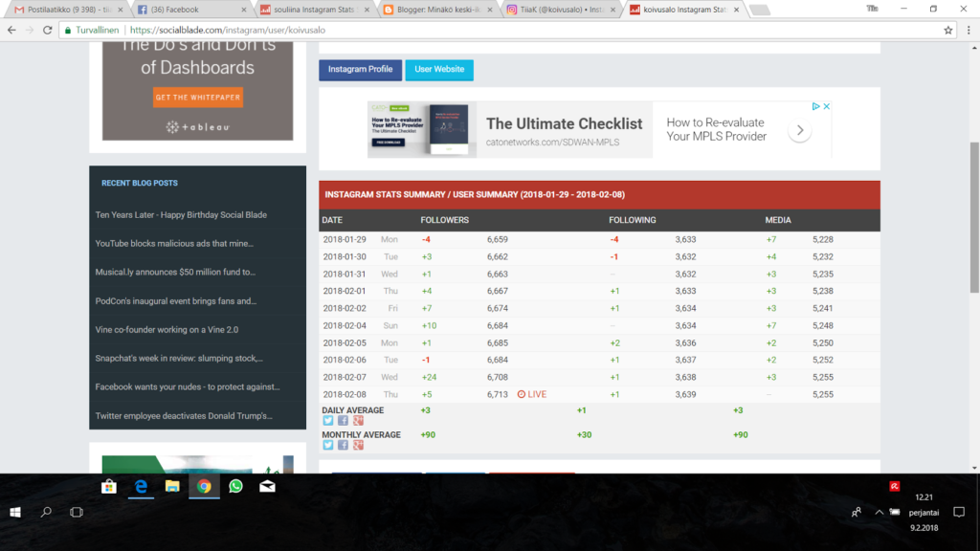Expand hidden system tray icons

click(x=879, y=513)
